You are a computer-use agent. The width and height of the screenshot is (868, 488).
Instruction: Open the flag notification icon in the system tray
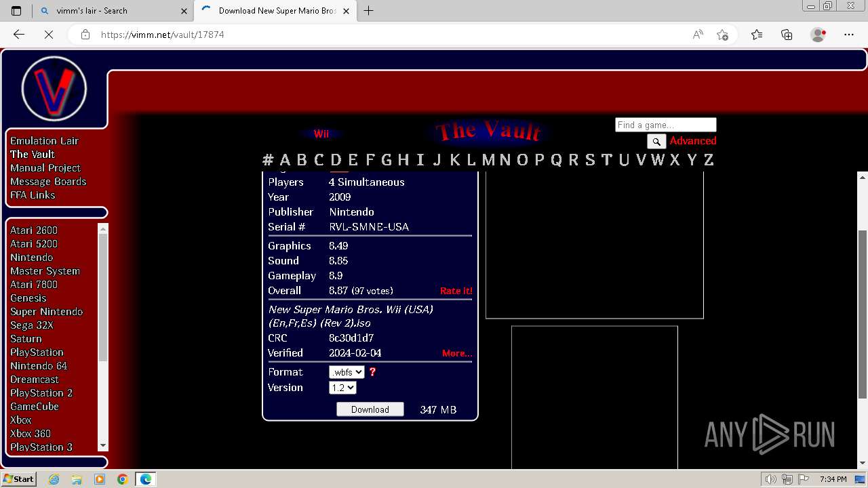pos(804,479)
